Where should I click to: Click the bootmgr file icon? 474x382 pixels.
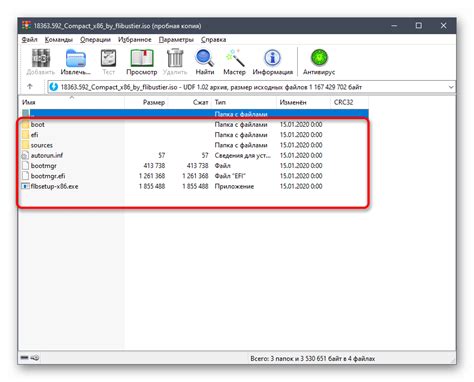25,166
